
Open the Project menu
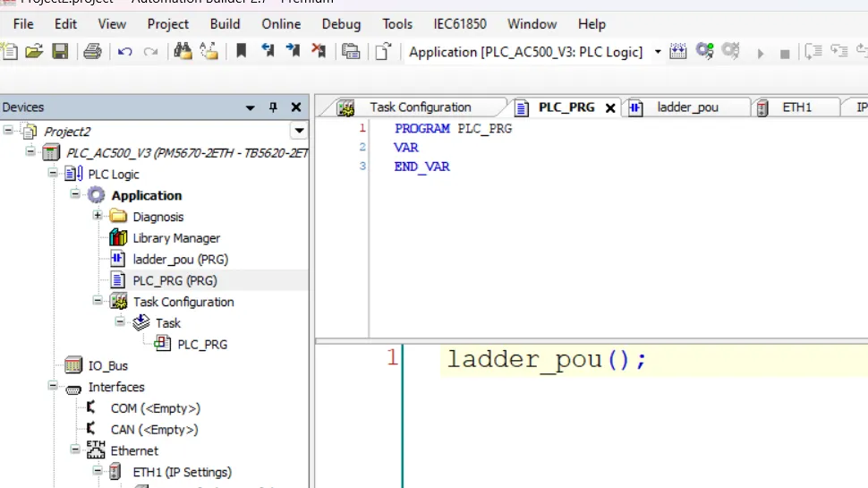[167, 24]
